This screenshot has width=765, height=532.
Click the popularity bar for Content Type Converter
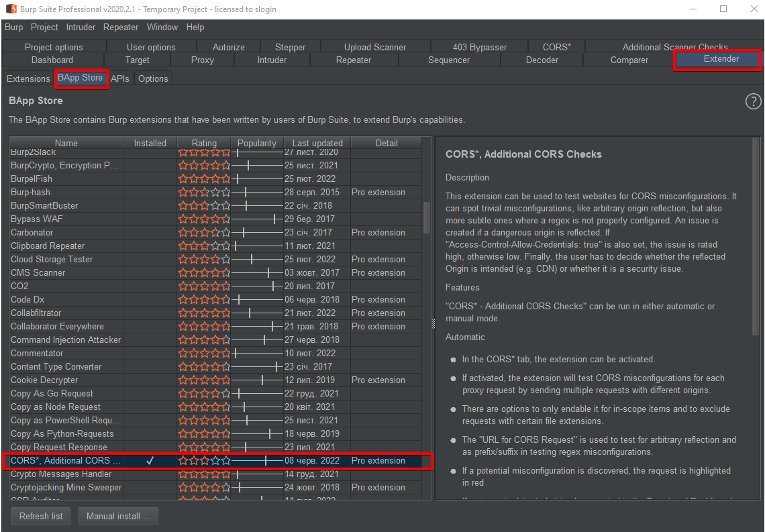[257, 367]
